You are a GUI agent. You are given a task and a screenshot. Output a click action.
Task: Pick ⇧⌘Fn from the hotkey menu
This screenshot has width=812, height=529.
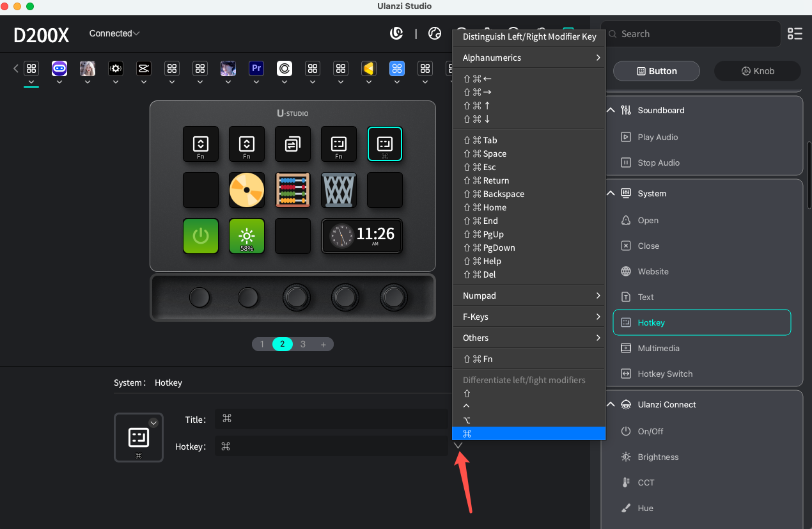pyautogui.click(x=529, y=359)
